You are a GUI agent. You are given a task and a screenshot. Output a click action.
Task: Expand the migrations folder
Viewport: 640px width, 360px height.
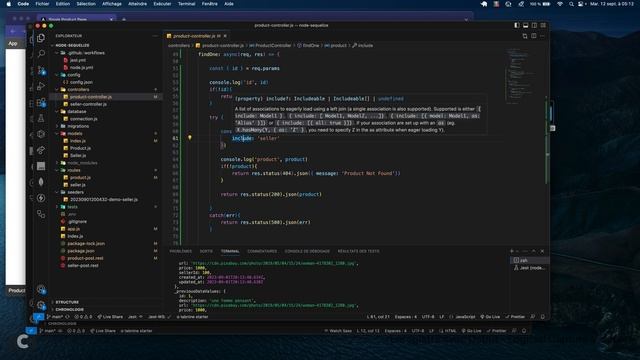[78, 126]
